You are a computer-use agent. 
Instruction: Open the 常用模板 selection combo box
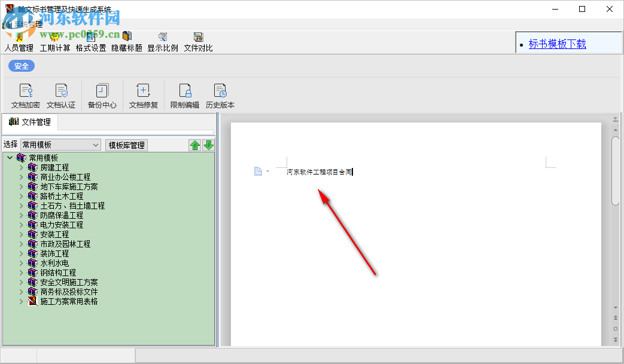click(x=60, y=145)
